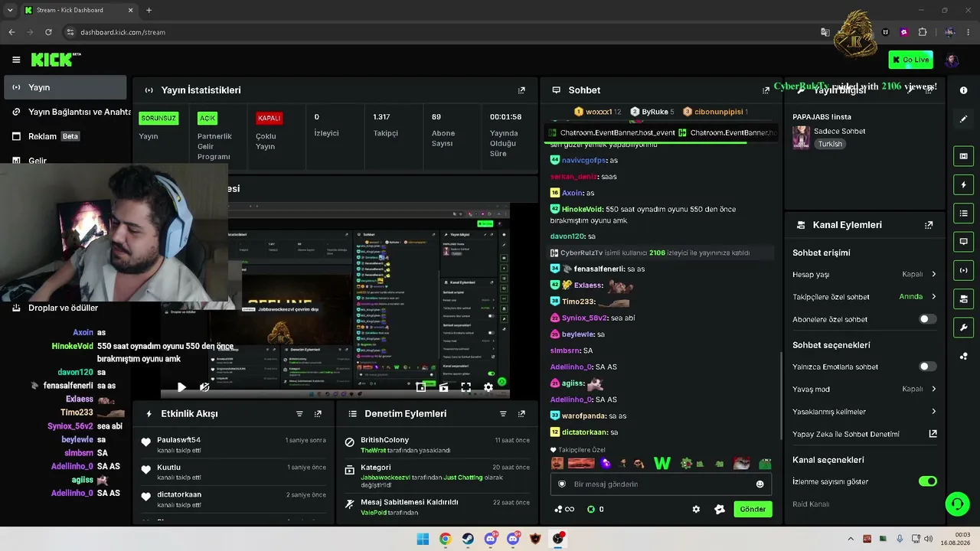The image size is (980, 551).
Task: Click the pencil edit icon in right sidebar
Action: click(963, 119)
